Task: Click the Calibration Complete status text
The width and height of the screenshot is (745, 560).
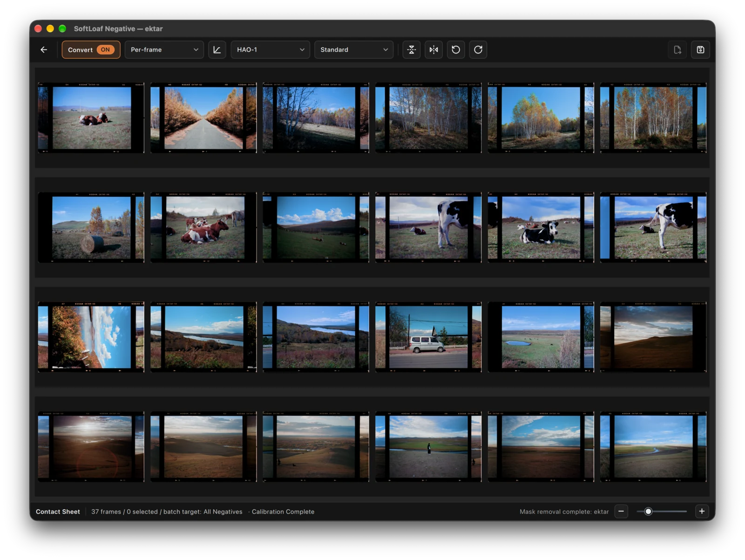Action: 283,512
